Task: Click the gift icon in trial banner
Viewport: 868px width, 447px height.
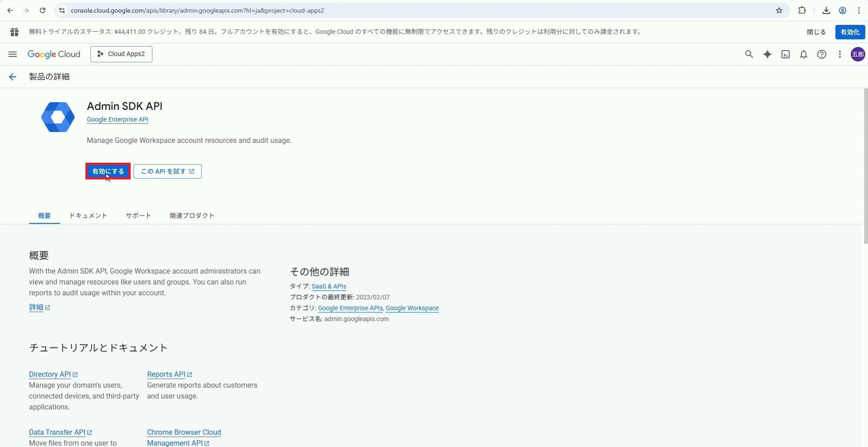Action: (14, 32)
